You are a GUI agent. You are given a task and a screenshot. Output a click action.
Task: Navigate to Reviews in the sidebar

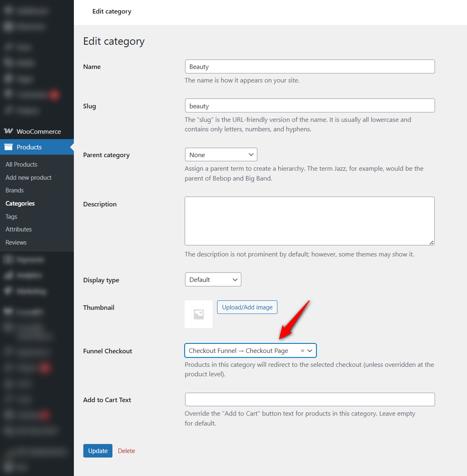(16, 242)
